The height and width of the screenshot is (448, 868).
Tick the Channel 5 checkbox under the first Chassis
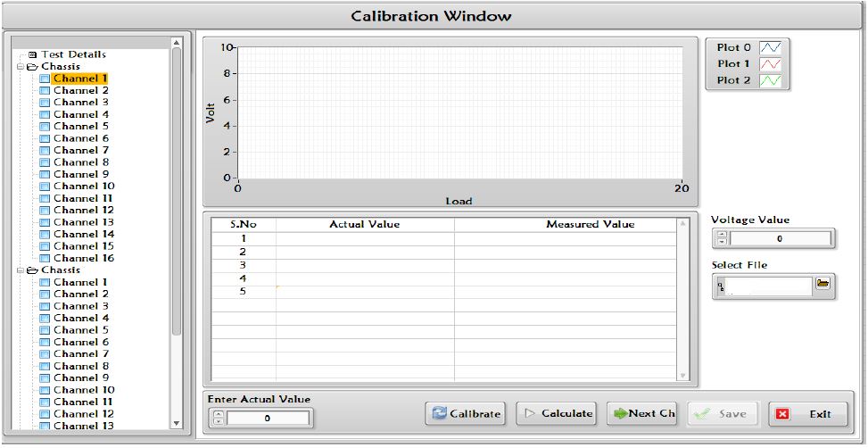44,127
